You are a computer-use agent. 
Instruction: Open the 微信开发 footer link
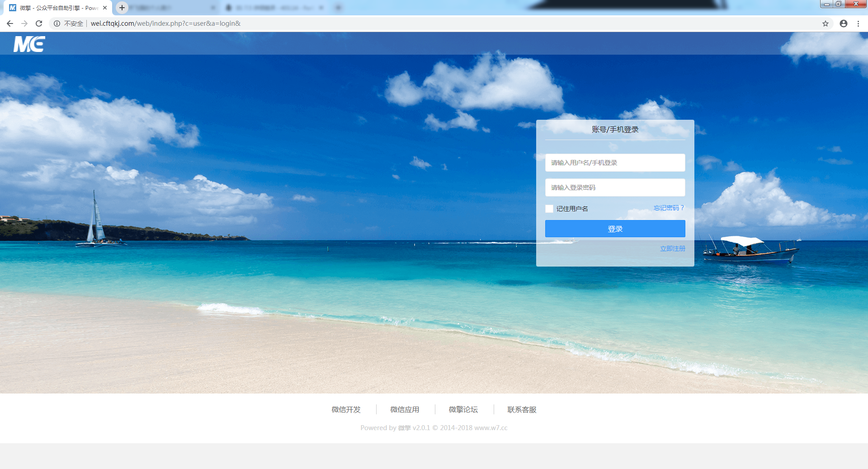click(x=346, y=409)
